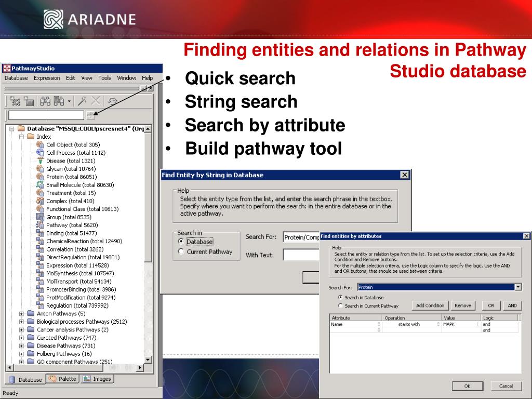532x399 pixels.
Task: Collapse the Index folder
Action: tap(21, 137)
